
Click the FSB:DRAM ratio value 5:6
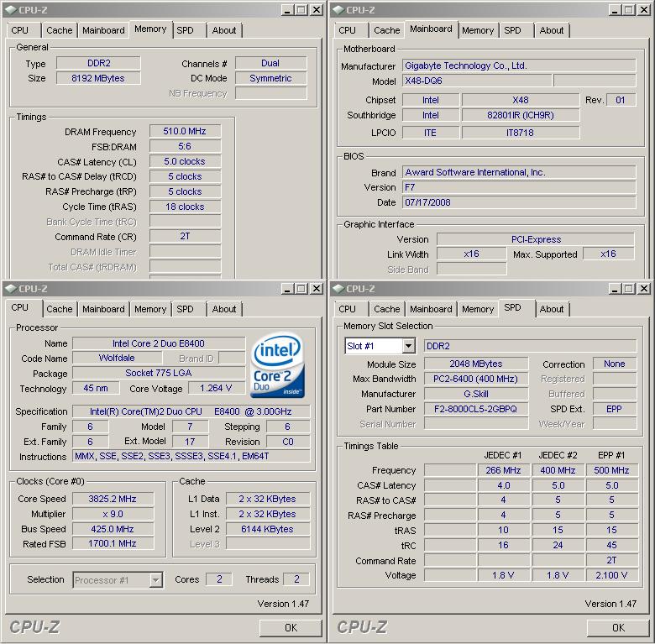click(185, 146)
